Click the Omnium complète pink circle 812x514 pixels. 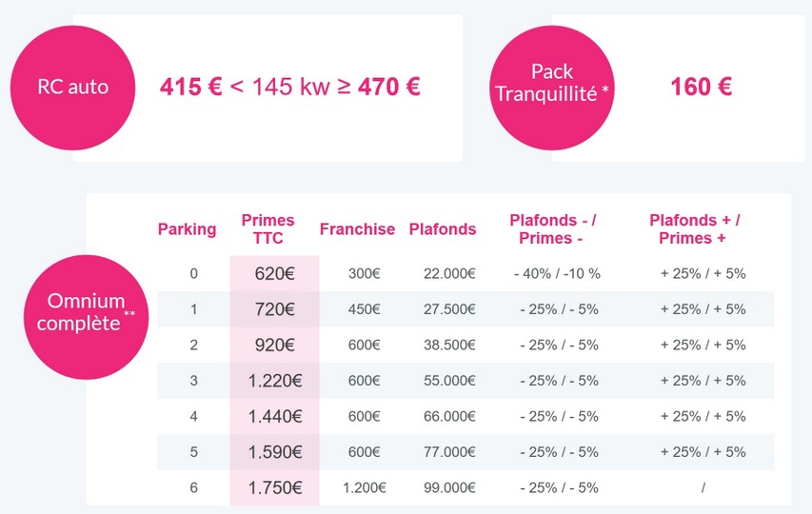click(86, 317)
